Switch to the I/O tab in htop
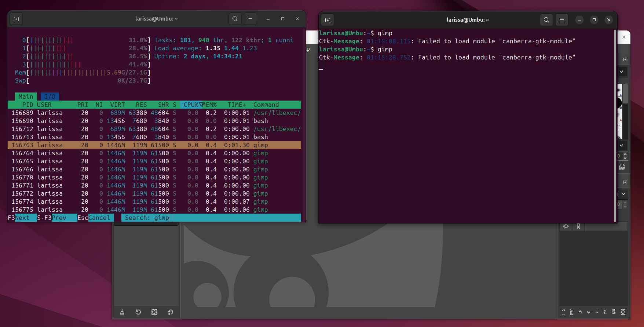Screen dimensions: 644x327 coord(50,97)
